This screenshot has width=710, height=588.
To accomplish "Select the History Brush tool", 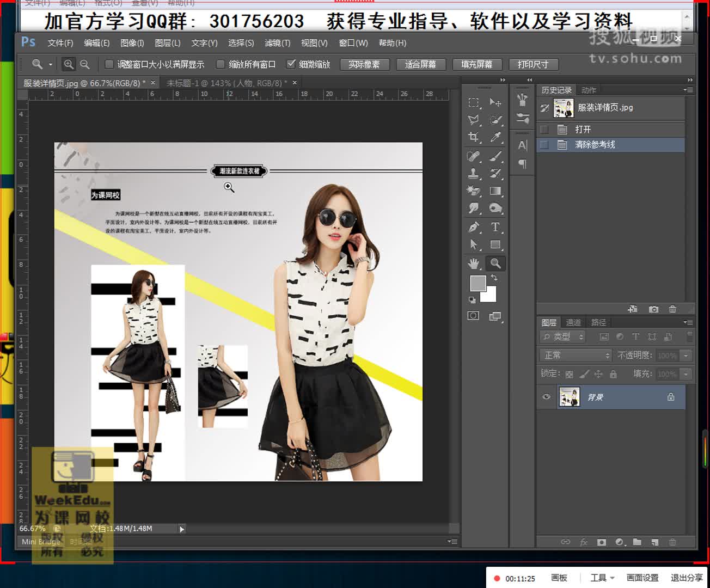I will [x=495, y=174].
